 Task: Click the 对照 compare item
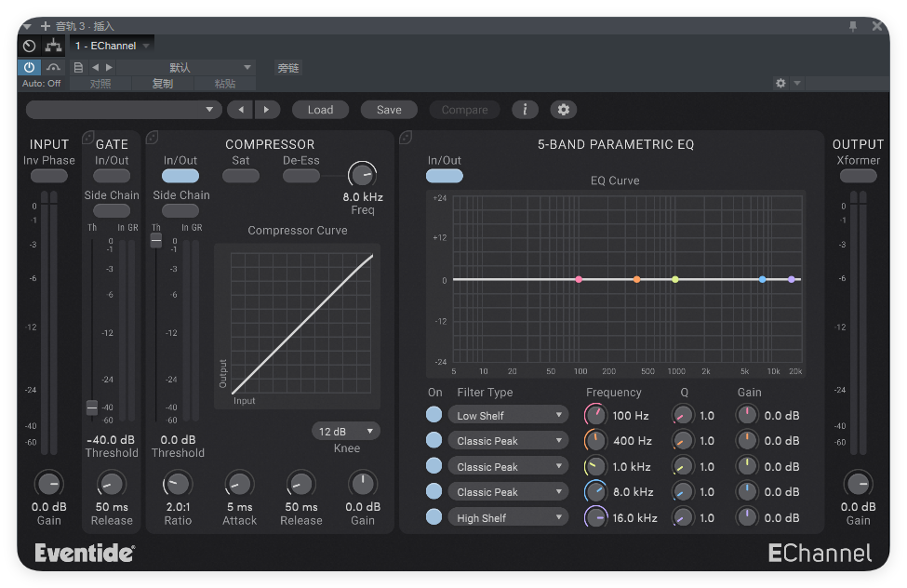coord(100,84)
